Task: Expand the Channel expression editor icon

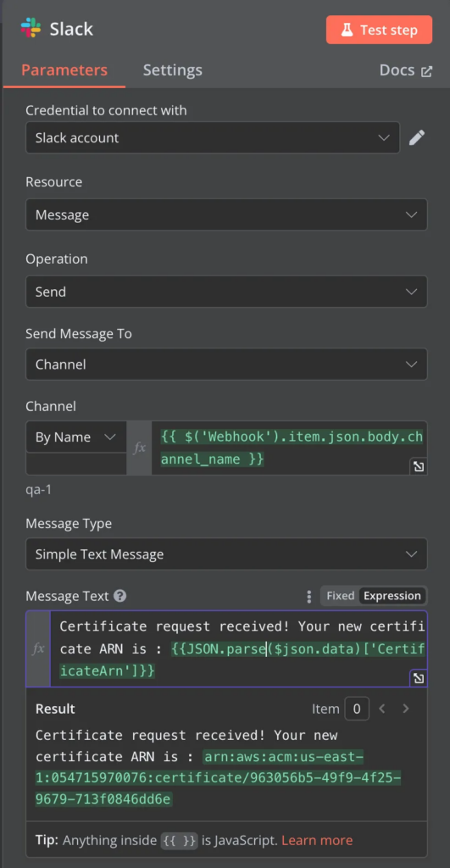Action: 419,466
